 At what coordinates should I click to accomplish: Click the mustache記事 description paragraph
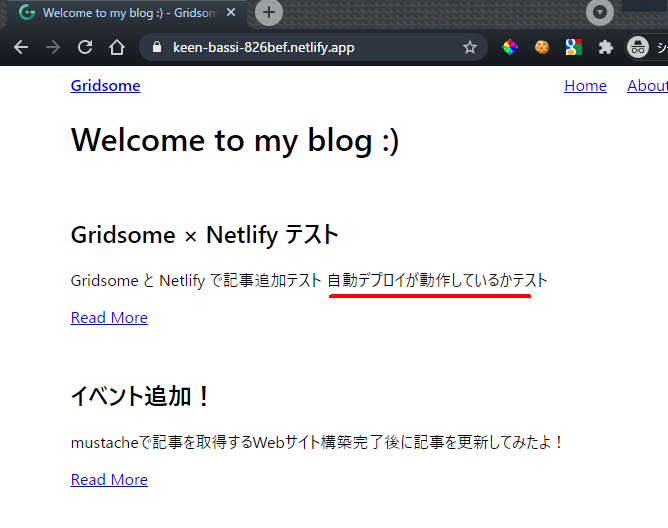318,442
